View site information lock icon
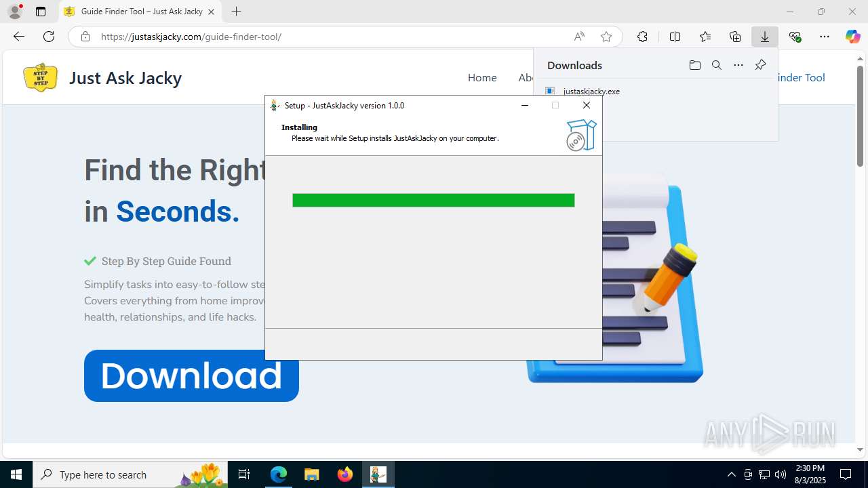Viewport: 868px width, 488px height. pyautogui.click(x=85, y=37)
